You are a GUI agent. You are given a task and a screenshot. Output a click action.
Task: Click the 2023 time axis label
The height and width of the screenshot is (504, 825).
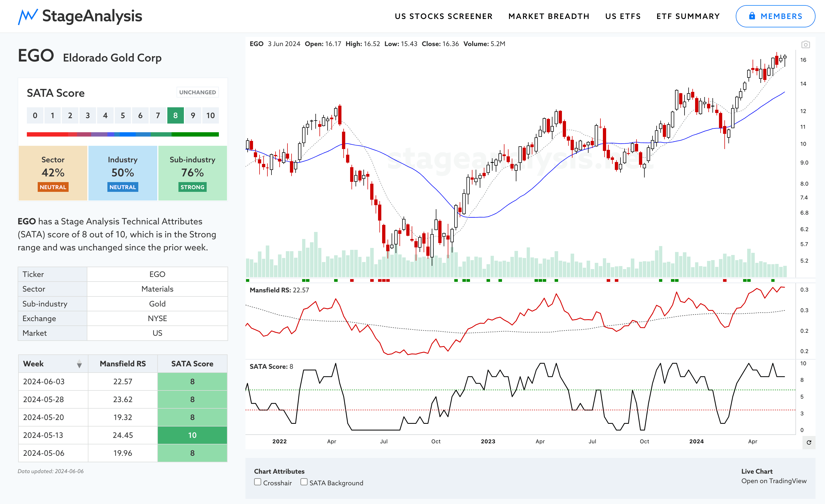click(488, 441)
